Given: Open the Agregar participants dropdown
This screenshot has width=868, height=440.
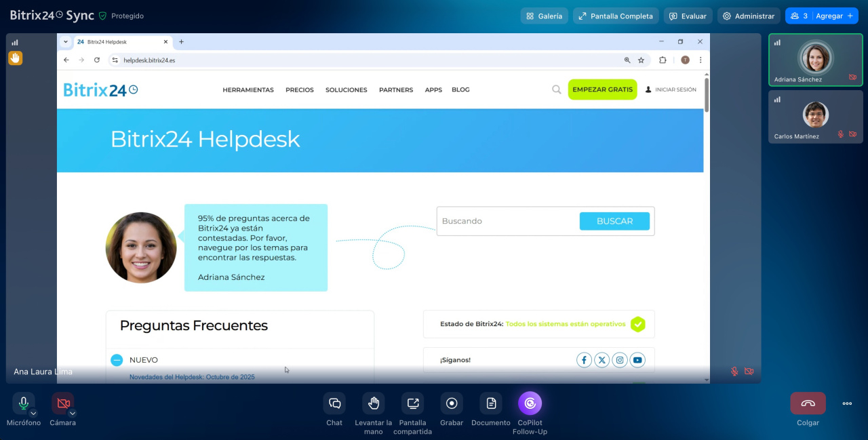Looking at the screenshot, I should pyautogui.click(x=822, y=16).
